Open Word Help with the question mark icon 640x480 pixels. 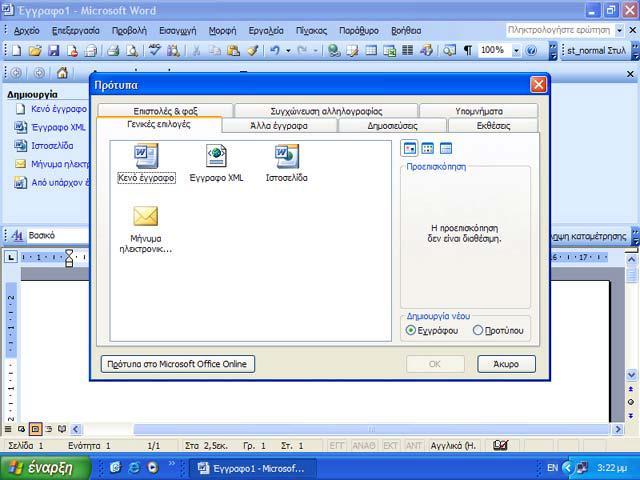531,51
